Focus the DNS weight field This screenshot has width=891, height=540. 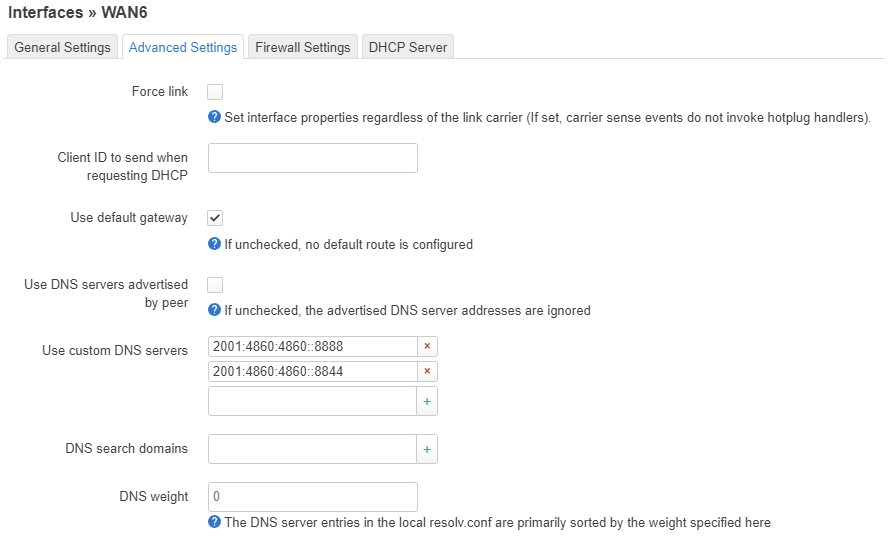(x=313, y=497)
